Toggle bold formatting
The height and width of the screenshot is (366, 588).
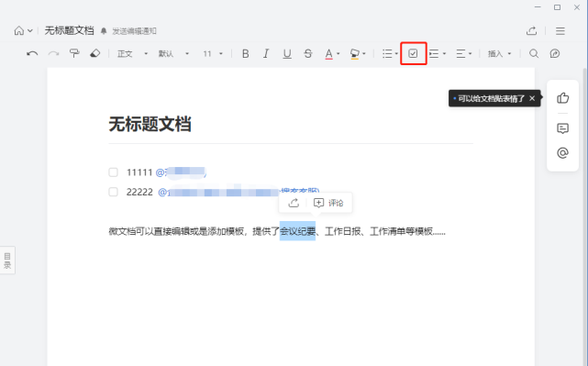(246, 53)
